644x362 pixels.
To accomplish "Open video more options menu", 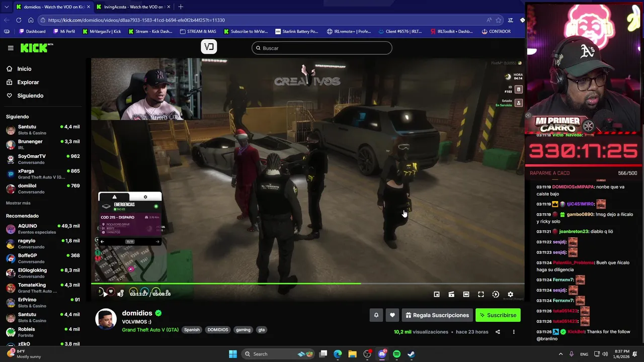I will pos(514,332).
